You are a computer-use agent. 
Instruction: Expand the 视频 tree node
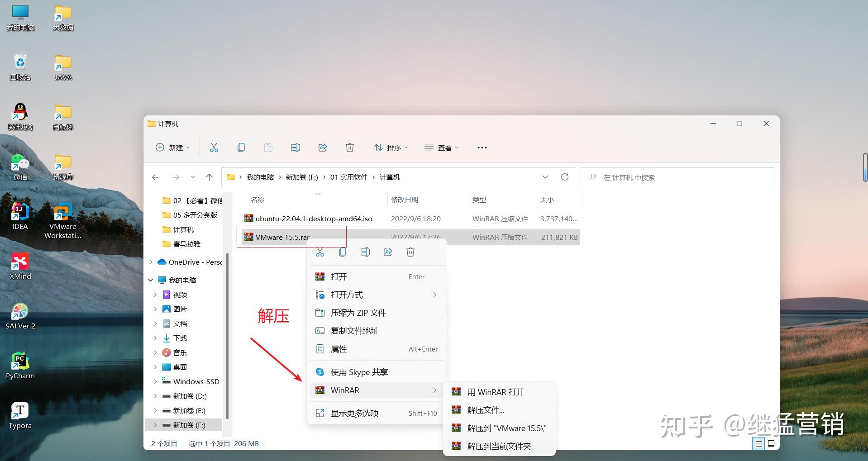(x=155, y=295)
